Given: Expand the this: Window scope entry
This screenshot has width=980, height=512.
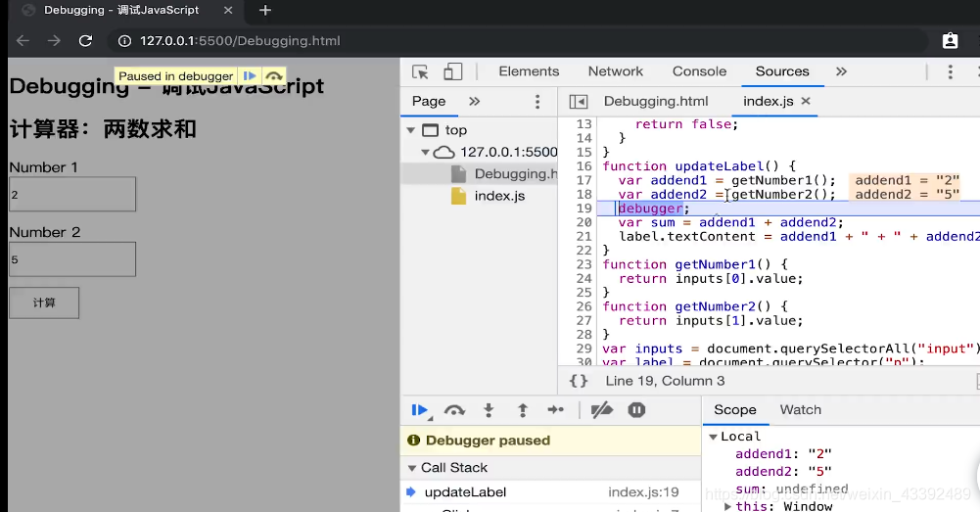Looking at the screenshot, I should 727,506.
